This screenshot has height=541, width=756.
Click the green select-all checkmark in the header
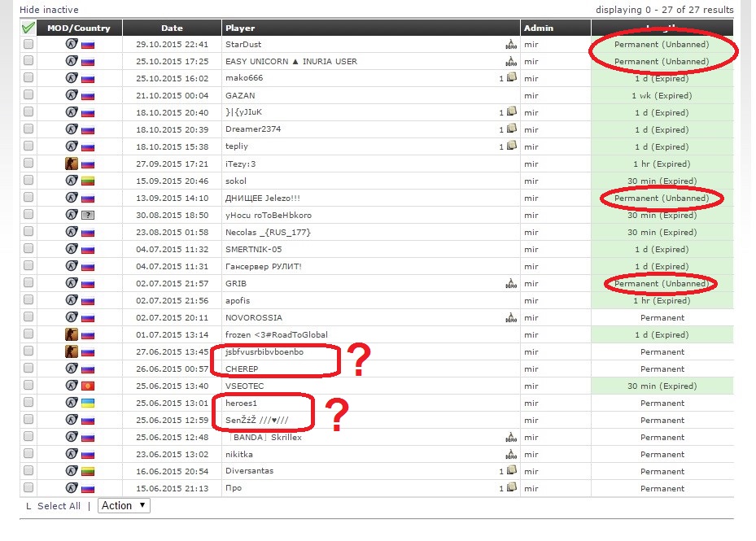[x=28, y=28]
